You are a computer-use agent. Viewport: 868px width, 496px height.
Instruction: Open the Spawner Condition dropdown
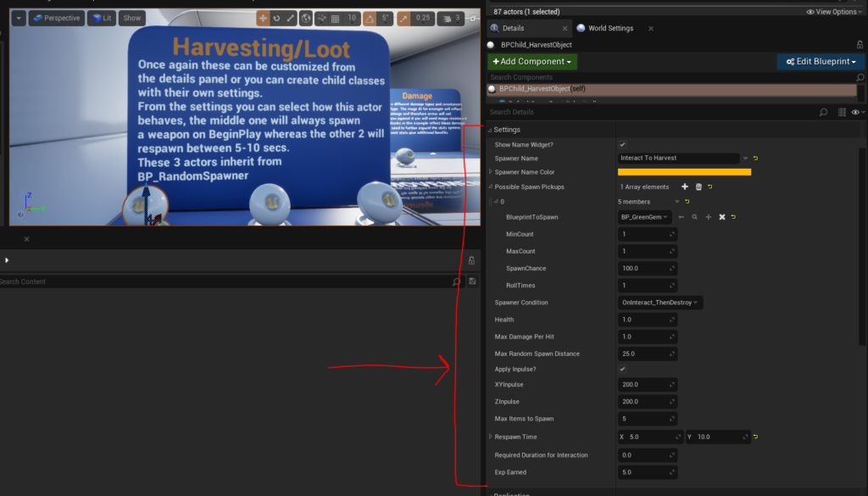coord(660,302)
